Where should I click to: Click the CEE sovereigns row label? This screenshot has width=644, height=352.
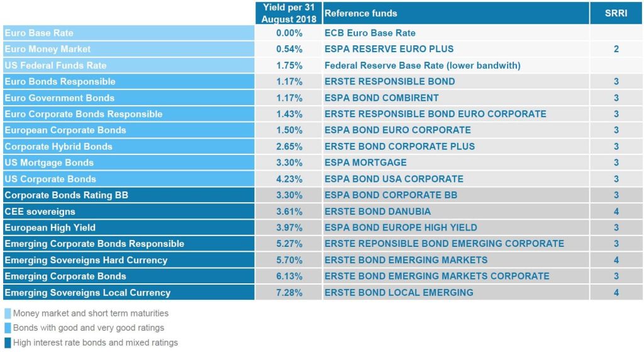point(40,211)
